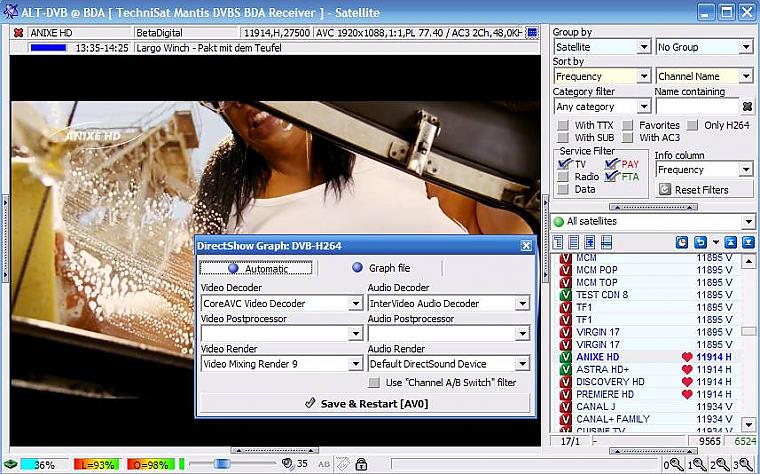This screenshot has width=760, height=474.
Task: Click the green V icon beside TEST CDN 8
Action: coord(566,295)
